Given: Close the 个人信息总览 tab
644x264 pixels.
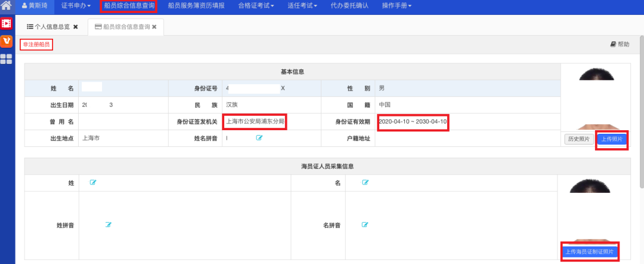Looking at the screenshot, I should [x=76, y=27].
